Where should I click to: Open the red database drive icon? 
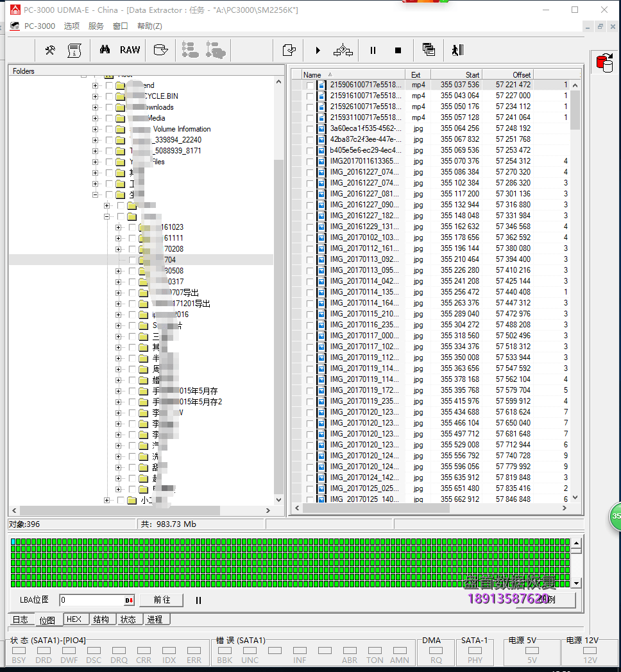(x=605, y=62)
